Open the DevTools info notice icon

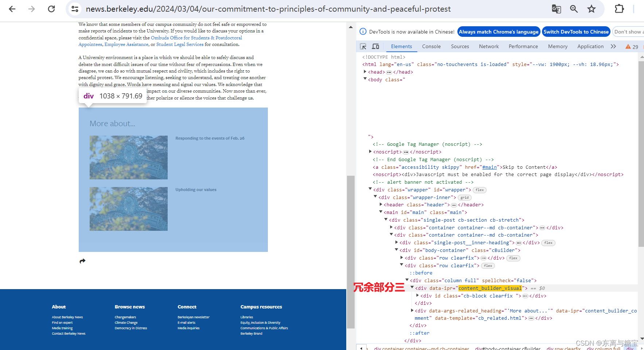363,31
